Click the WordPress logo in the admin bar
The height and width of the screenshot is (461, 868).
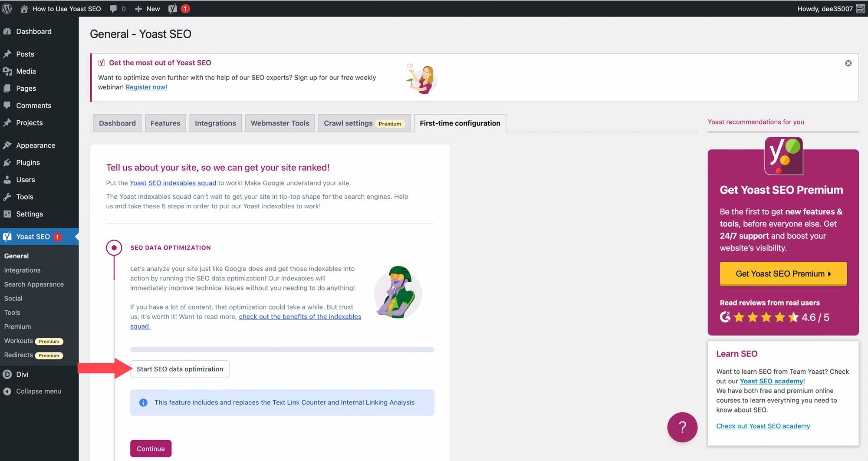tap(7, 9)
